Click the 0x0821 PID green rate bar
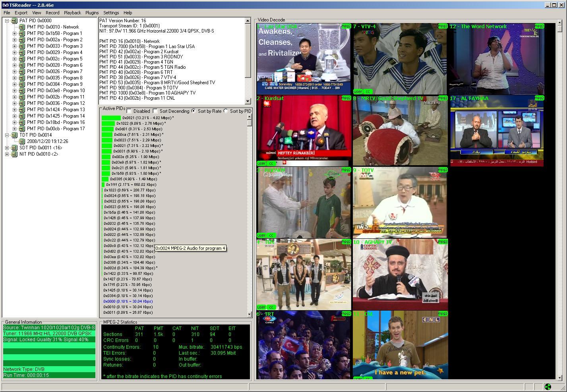 (x=111, y=118)
